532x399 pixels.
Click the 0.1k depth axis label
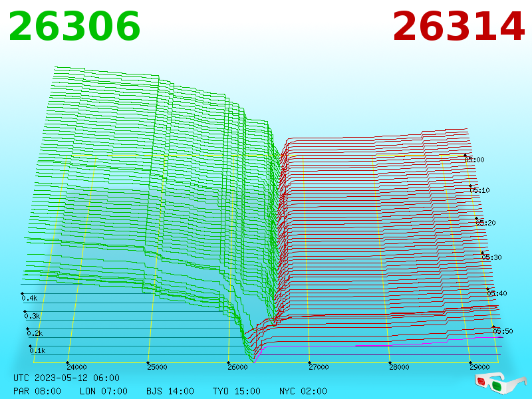click(38, 350)
